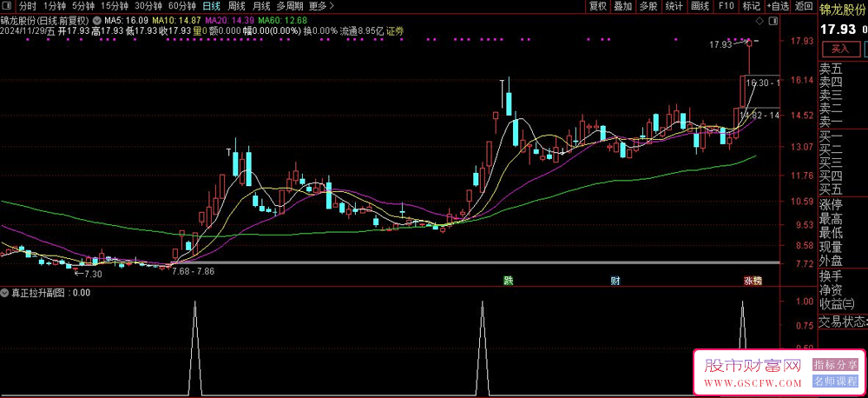Image resolution: width=868 pixels, height=398 pixels.
Task: Open the 统计 statistics tool
Action: (x=674, y=7)
